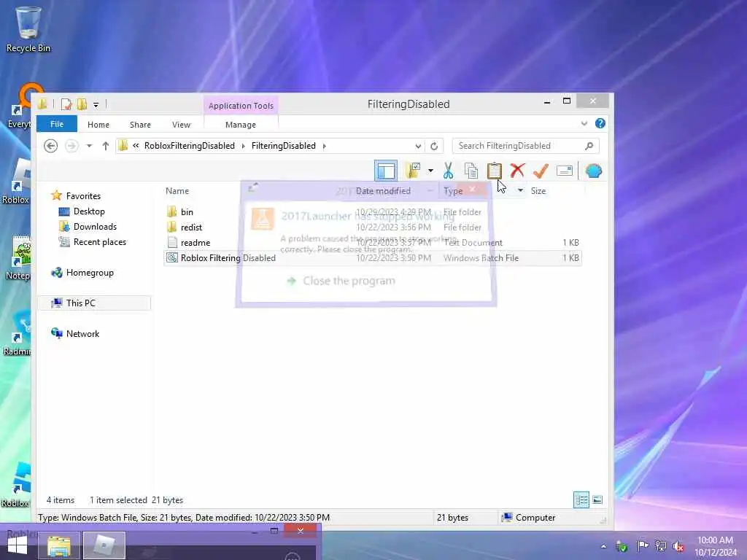Open the clock showing 10:00 AM

(x=715, y=545)
